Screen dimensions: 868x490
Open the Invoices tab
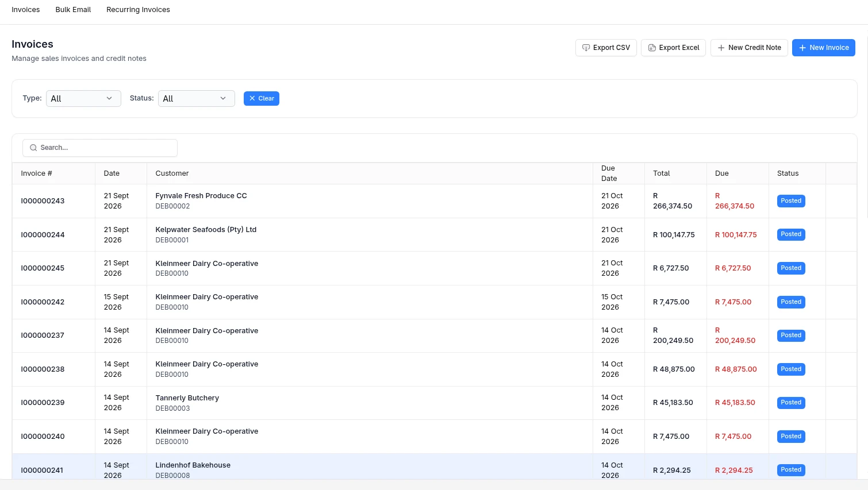point(26,10)
